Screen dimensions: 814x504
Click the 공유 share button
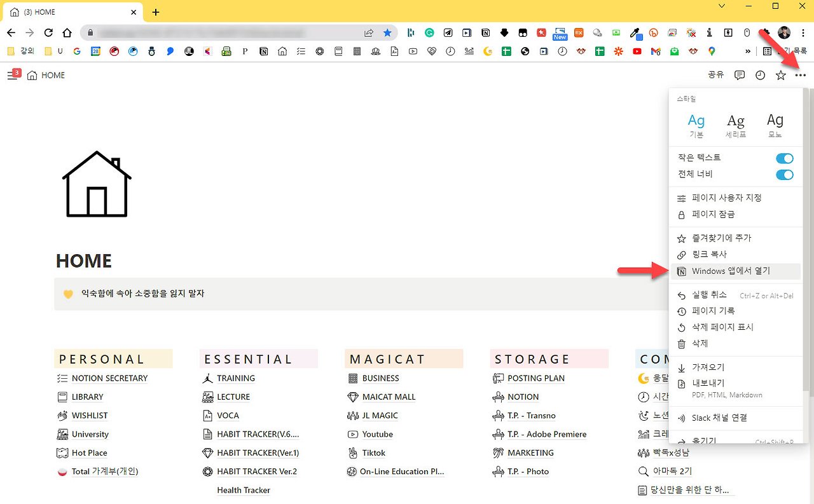[x=716, y=75]
